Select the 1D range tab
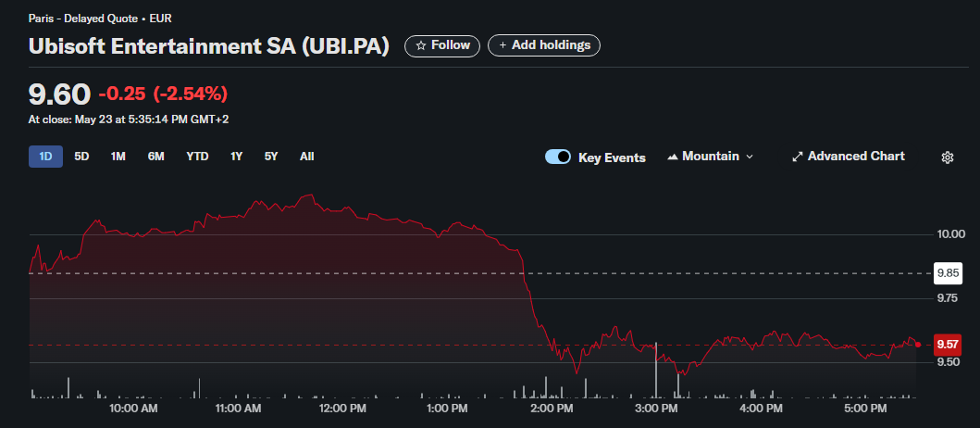 pyautogui.click(x=45, y=157)
